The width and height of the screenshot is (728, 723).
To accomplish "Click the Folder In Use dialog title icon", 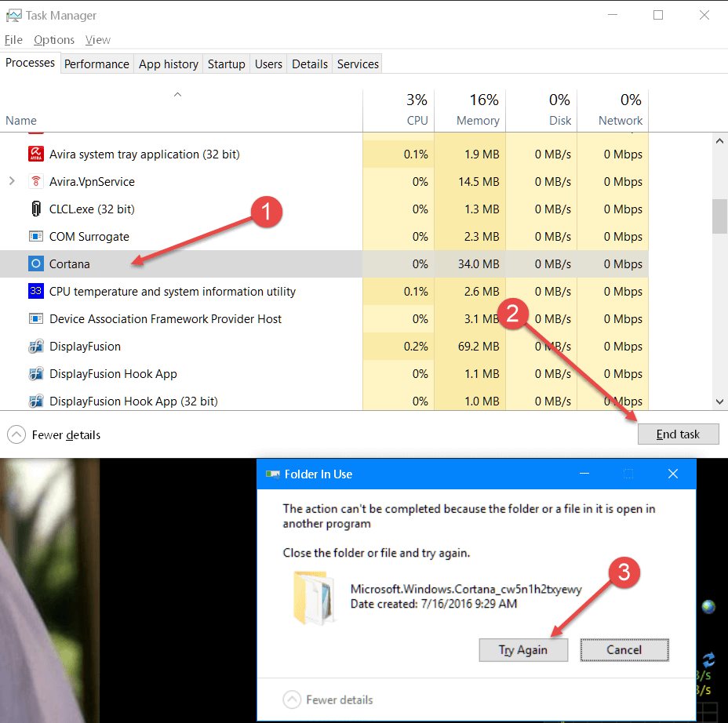I will click(x=272, y=474).
